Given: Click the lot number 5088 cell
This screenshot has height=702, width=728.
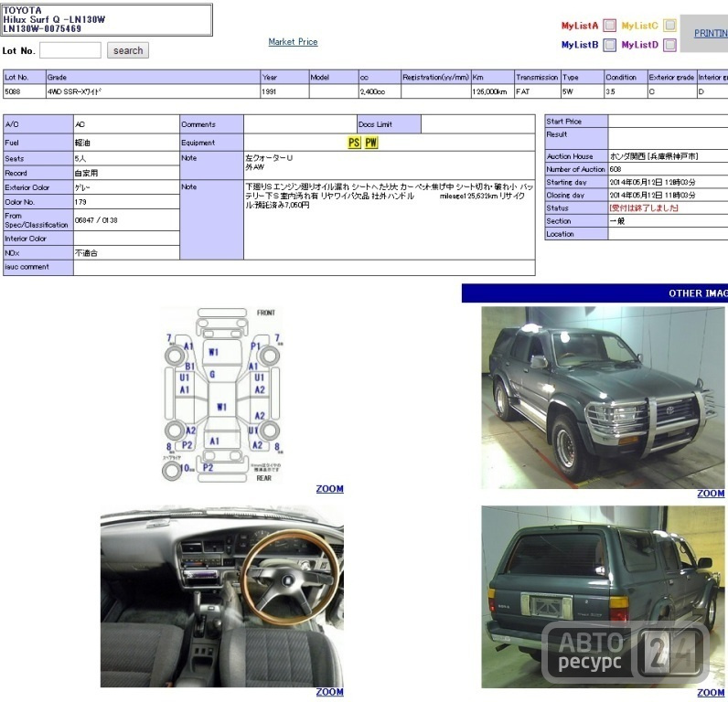Looking at the screenshot, I should click(x=24, y=91).
